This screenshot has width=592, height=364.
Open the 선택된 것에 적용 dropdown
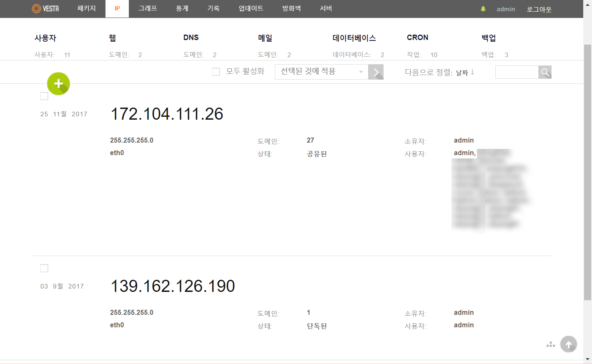pos(321,72)
